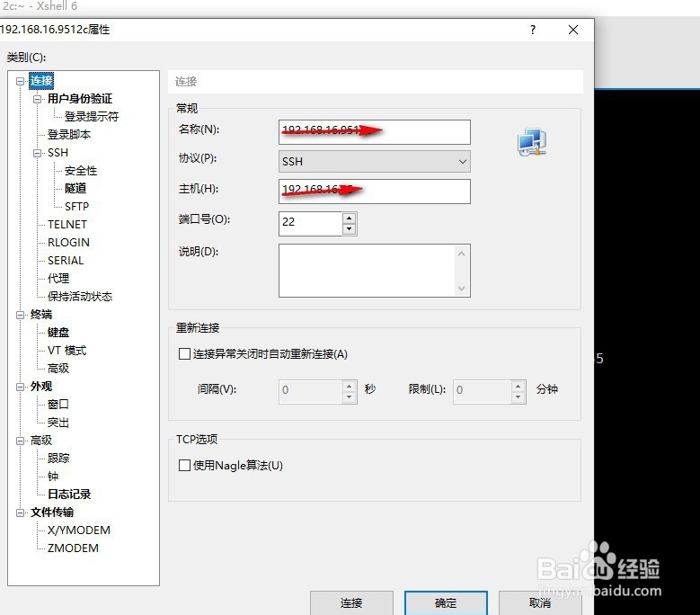The width and height of the screenshot is (700, 615).
Task: Collapse the 高级 category tree node
Action: coord(20,441)
